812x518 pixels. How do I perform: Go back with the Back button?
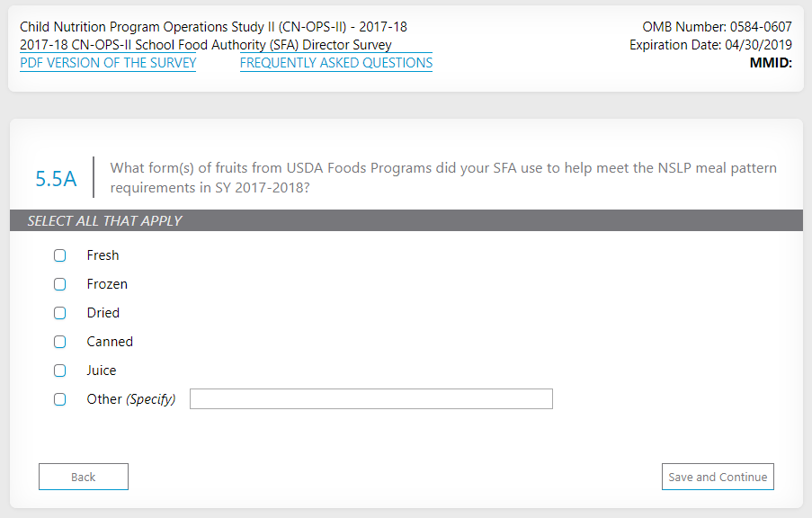pos(84,477)
